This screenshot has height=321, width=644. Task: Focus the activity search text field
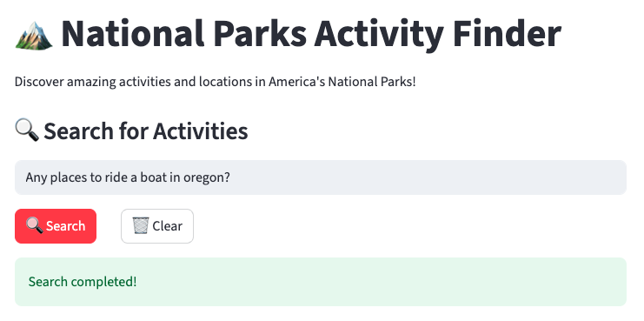[321, 177]
